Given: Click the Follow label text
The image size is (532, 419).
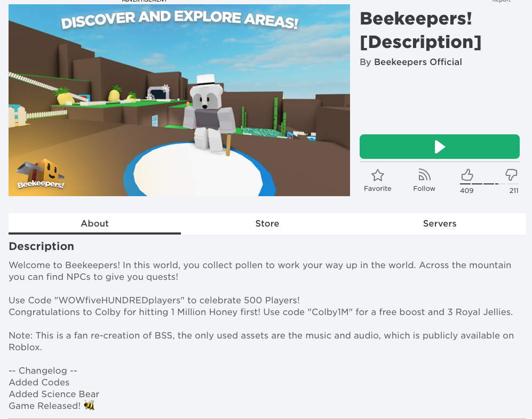Looking at the screenshot, I should (424, 189).
